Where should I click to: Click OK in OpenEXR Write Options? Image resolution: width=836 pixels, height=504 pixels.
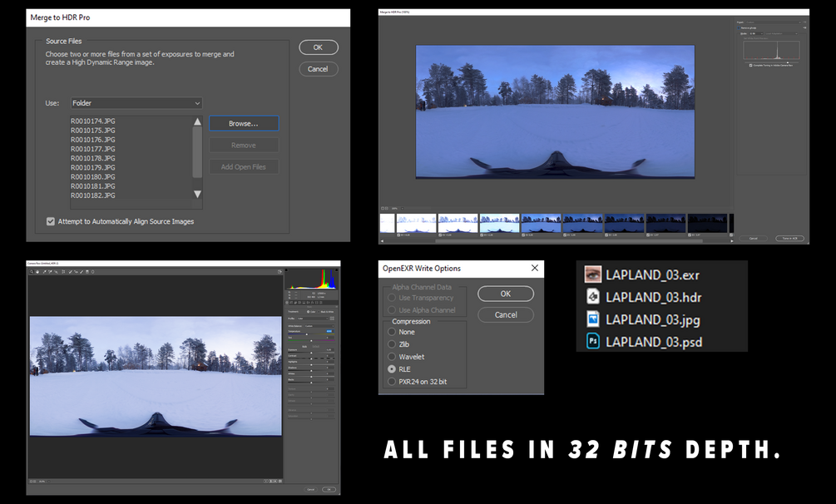coord(506,294)
